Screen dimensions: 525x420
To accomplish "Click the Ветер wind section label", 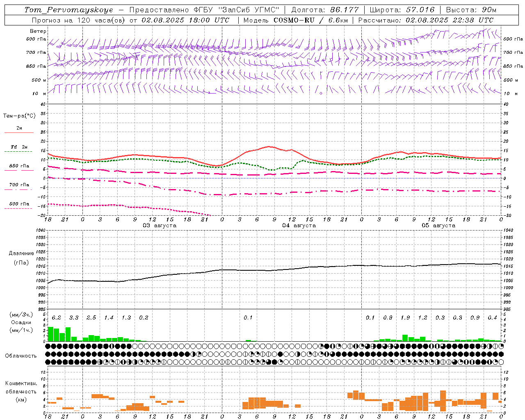I will [x=38, y=31].
